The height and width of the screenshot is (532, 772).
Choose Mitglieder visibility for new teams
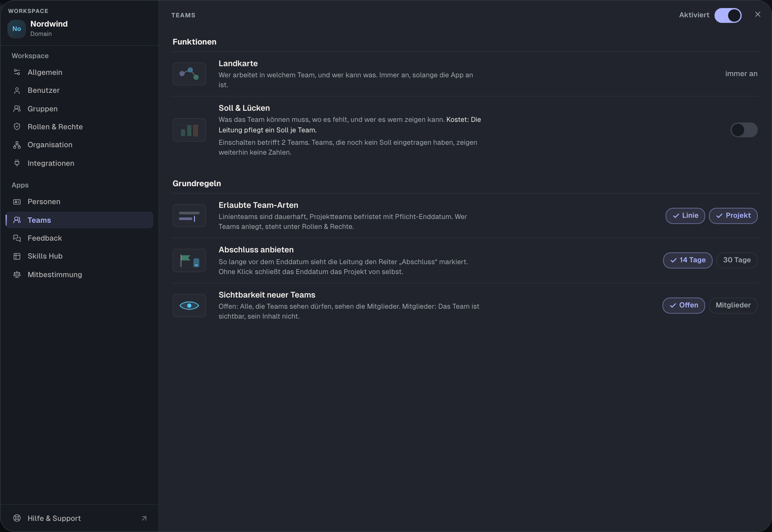[x=733, y=305]
